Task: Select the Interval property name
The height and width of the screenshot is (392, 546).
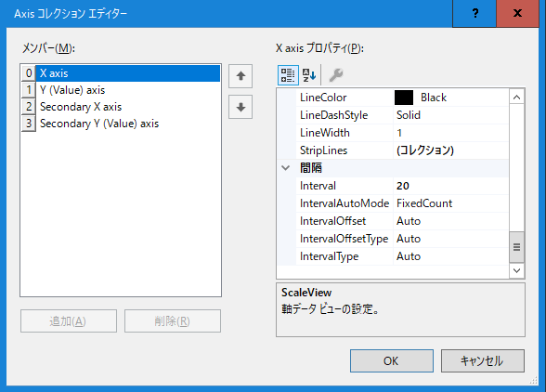Action: pyautogui.click(x=318, y=186)
